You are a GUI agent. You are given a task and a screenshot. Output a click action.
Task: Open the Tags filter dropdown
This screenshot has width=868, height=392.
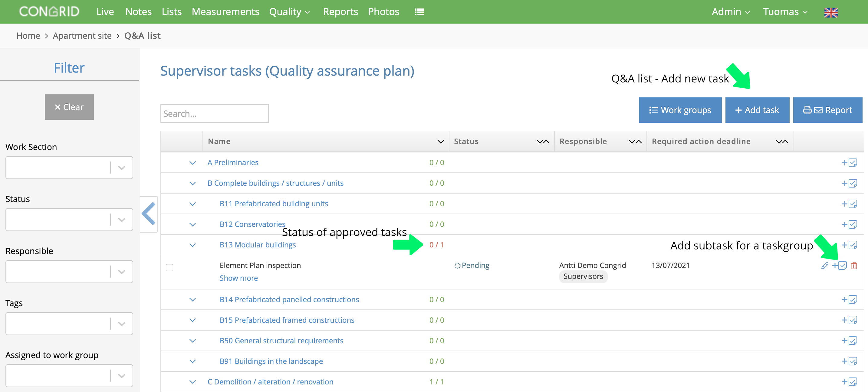coord(69,323)
